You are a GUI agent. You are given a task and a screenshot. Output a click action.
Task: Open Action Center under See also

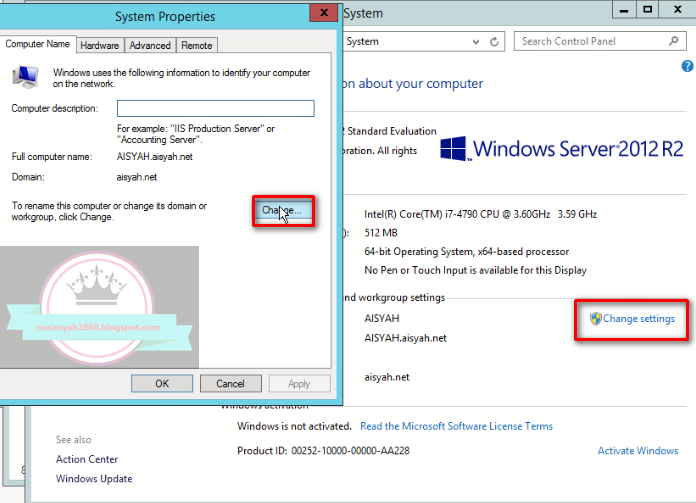[x=87, y=459]
